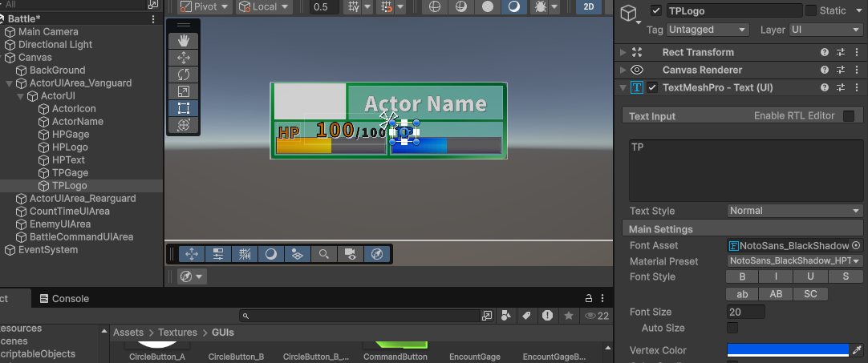Click the search by type icon
Screen dimensions: 868x363
[x=506, y=316]
